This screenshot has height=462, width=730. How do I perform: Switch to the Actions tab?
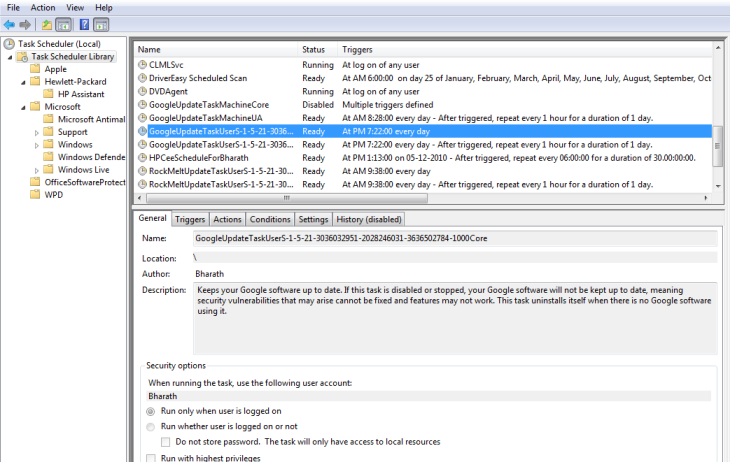coord(227,219)
